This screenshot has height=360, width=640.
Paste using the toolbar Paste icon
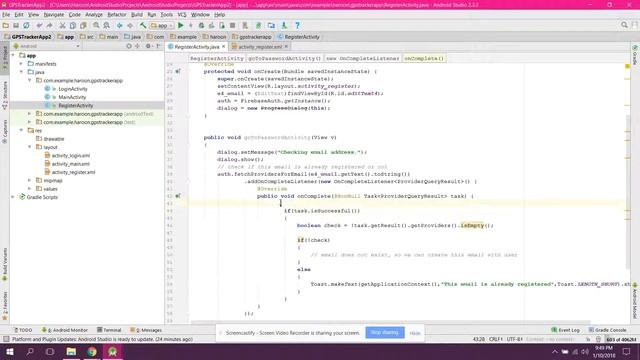tap(83, 25)
